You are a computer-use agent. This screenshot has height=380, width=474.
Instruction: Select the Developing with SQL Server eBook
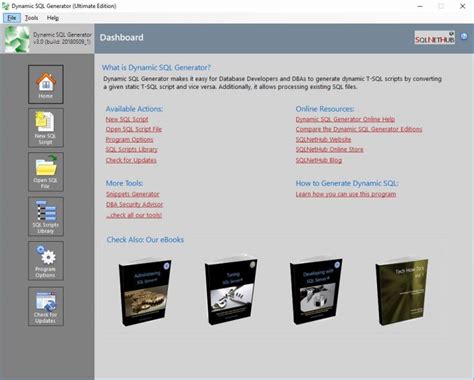pyautogui.click(x=316, y=291)
